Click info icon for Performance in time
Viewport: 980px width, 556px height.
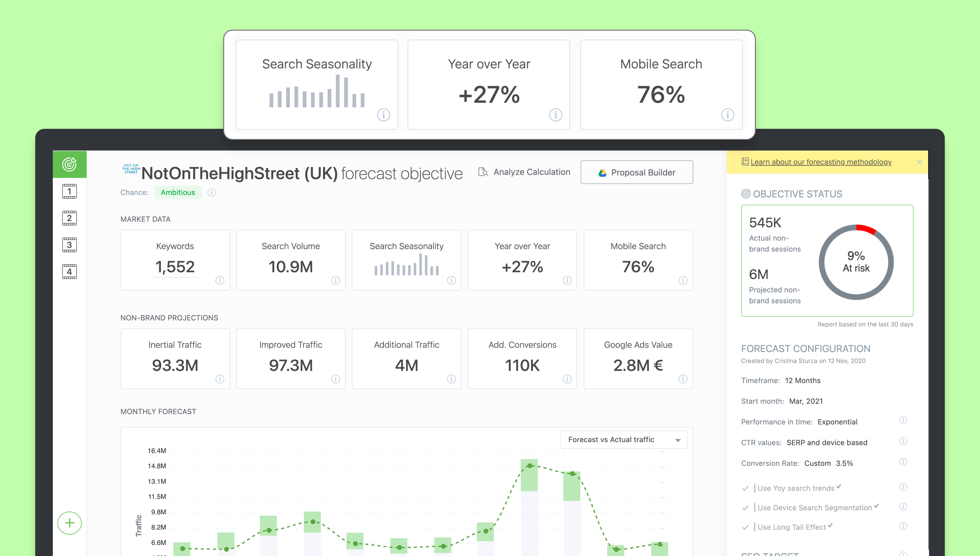[x=903, y=420]
